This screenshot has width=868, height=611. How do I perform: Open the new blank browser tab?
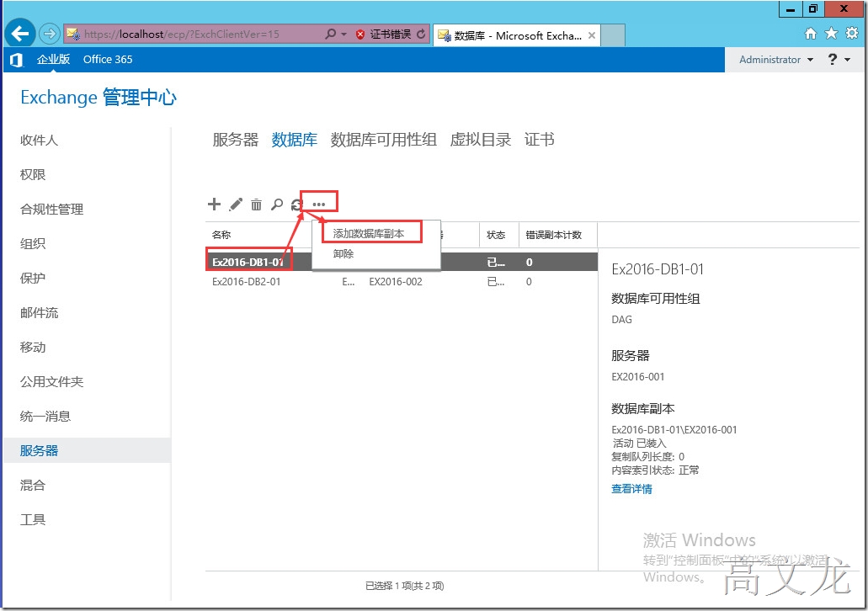tap(613, 35)
